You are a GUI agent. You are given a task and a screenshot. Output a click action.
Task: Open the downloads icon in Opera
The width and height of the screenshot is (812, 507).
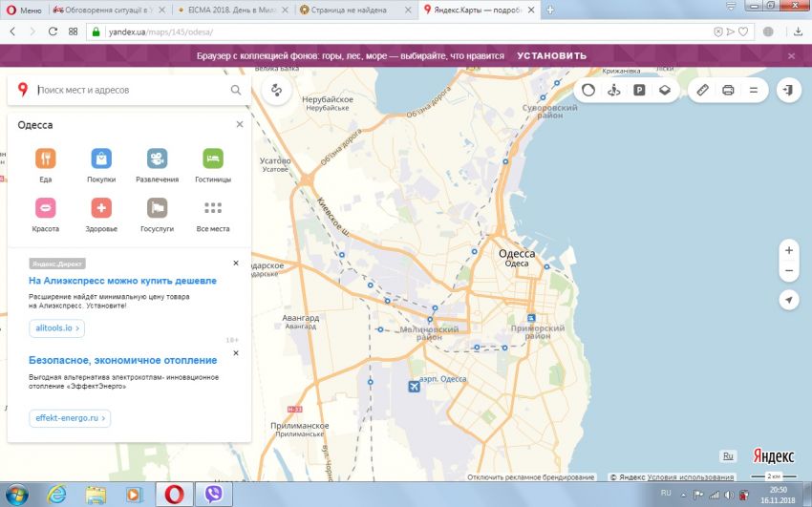pyautogui.click(x=798, y=32)
